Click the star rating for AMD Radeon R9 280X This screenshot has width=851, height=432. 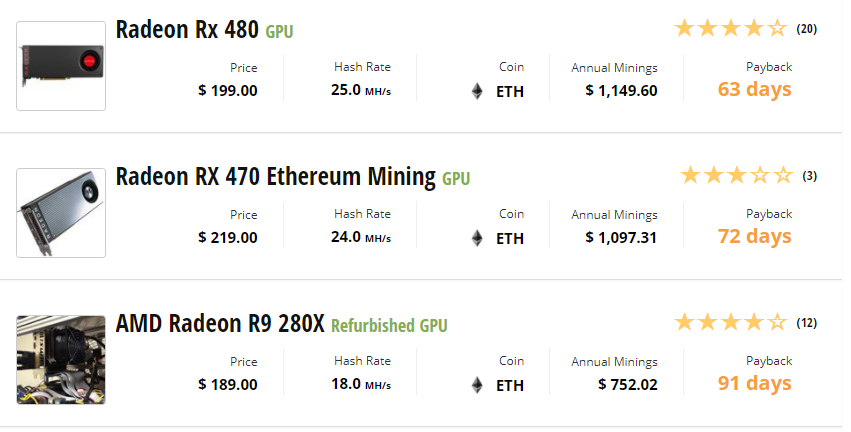(731, 322)
